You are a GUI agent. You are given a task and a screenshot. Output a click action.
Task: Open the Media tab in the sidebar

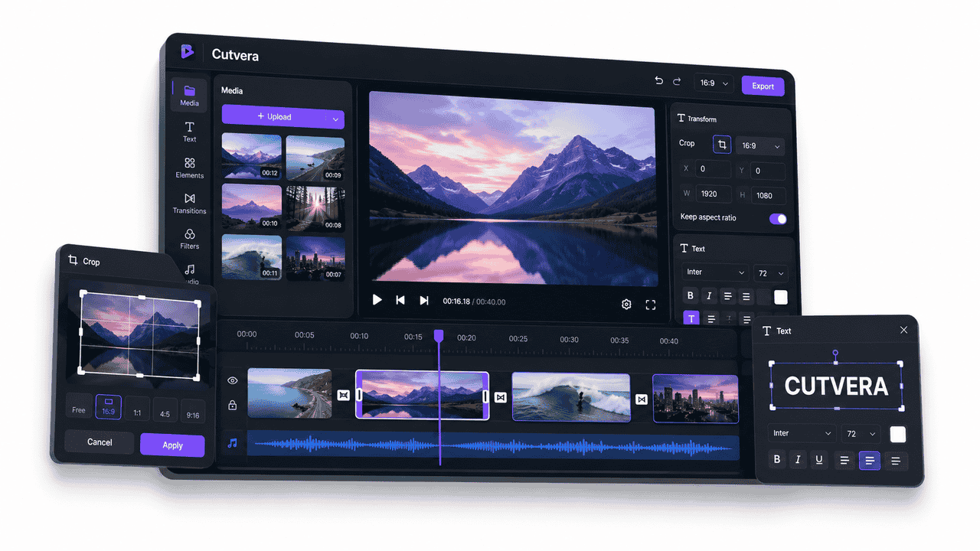click(189, 95)
